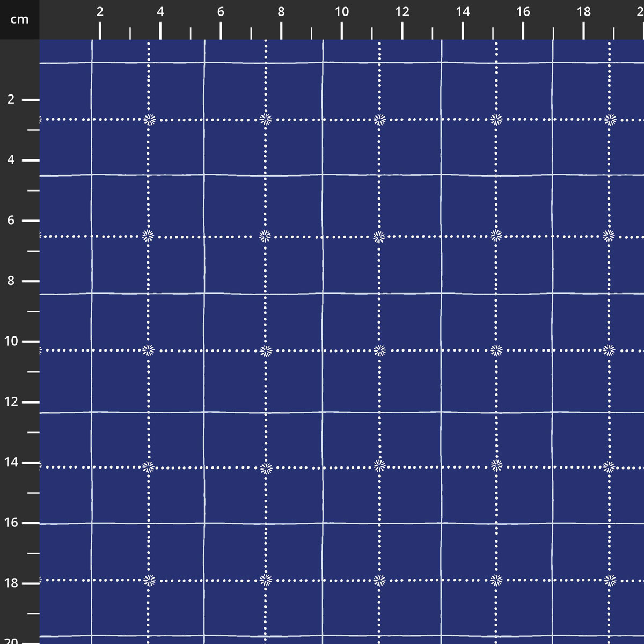Screen dimensions: 644x644
Task: Click the 12 mark on the left ruler
Action: [x=11, y=402]
